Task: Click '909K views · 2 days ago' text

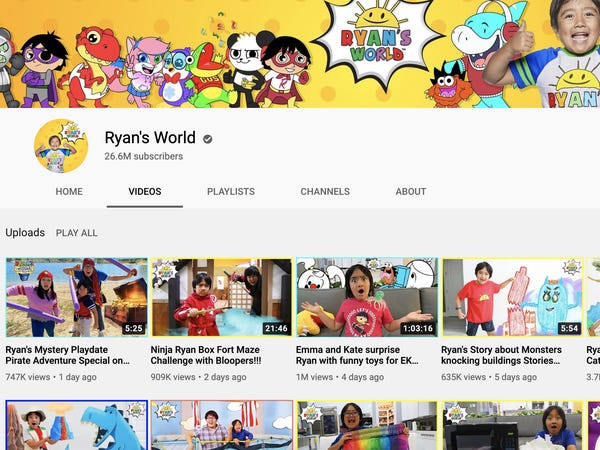Action: 198,377
